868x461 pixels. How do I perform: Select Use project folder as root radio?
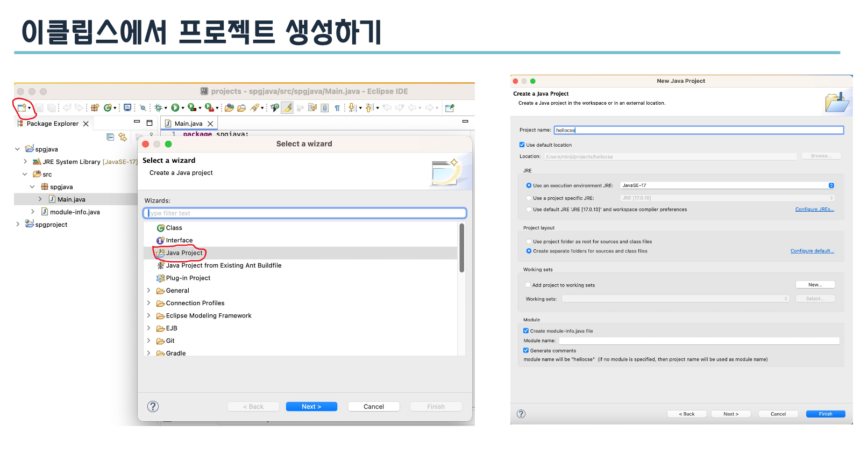coord(529,242)
